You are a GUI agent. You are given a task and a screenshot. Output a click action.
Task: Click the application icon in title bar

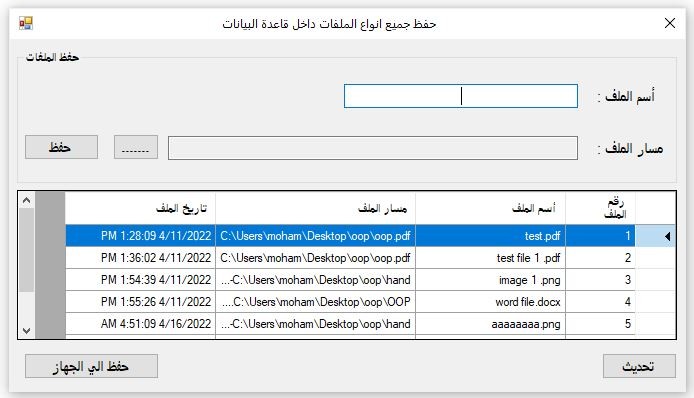click(x=26, y=23)
